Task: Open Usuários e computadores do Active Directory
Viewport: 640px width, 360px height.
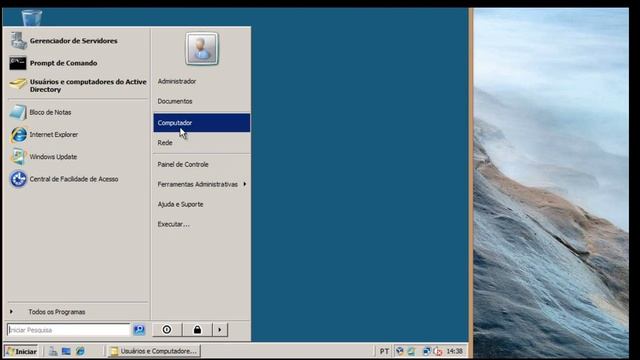Action: 78,85
